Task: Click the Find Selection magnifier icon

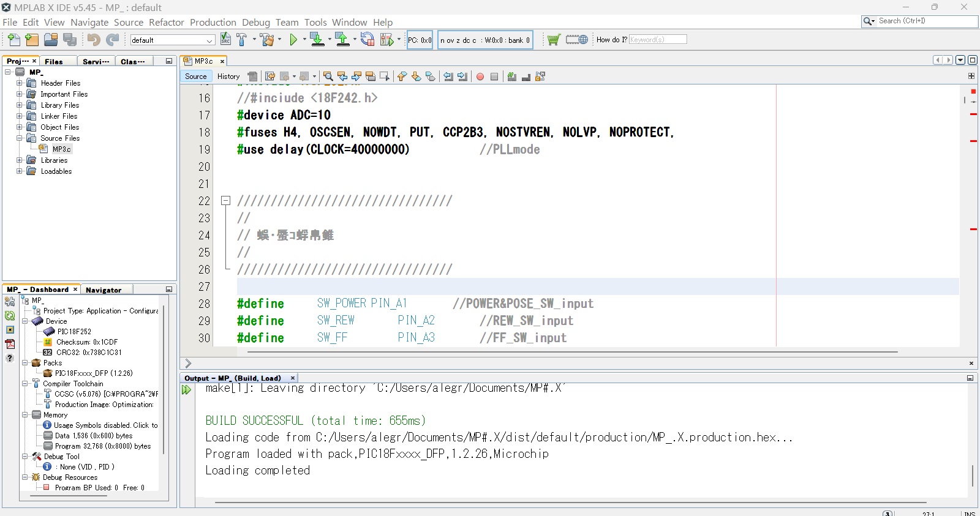Action: (328, 77)
